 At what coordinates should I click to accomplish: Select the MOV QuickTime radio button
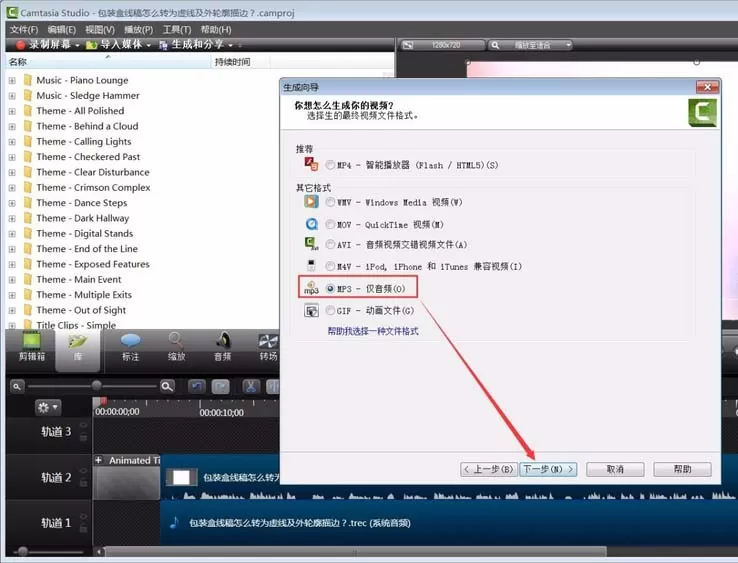point(330,225)
